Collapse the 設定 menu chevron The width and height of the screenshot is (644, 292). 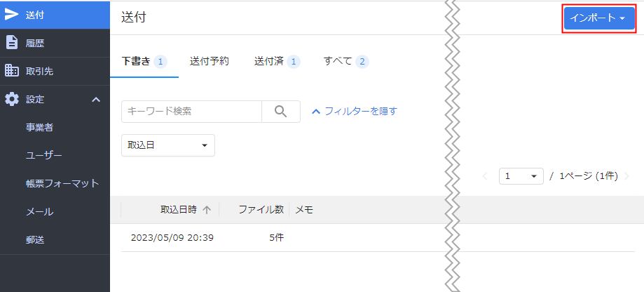(96, 99)
